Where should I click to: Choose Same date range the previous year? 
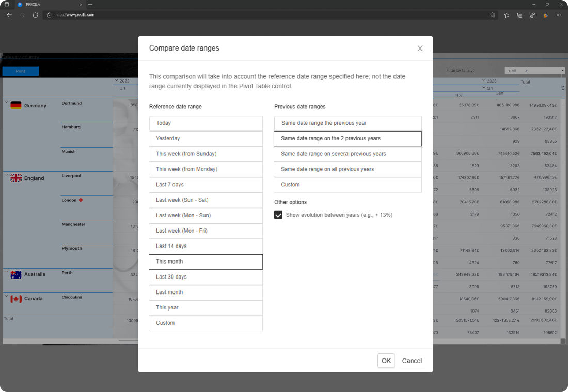348,123
